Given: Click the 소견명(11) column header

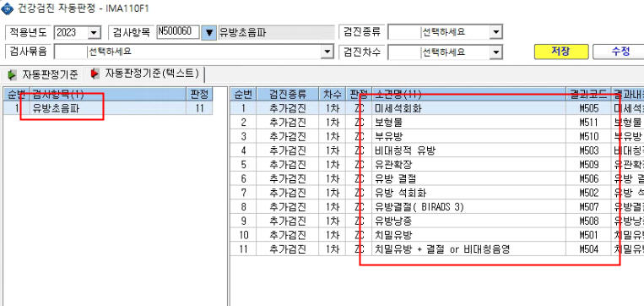Looking at the screenshot, I should (x=468, y=94).
